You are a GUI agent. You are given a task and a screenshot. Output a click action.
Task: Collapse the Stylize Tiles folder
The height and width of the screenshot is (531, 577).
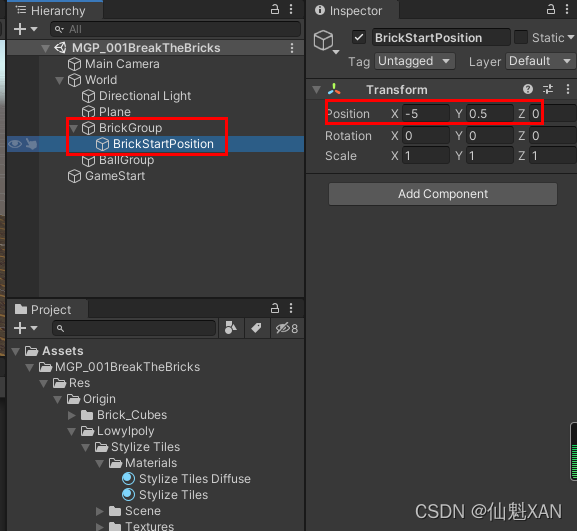[86, 447]
